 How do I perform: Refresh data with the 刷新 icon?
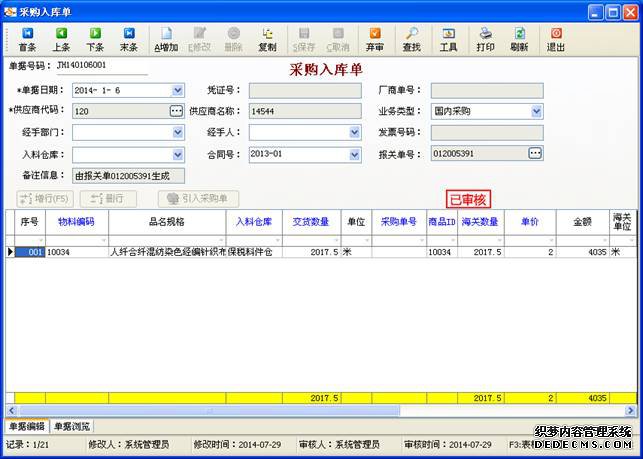click(519, 39)
